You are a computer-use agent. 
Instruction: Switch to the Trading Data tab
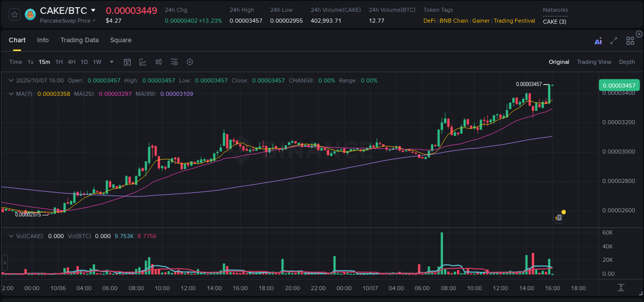tap(79, 40)
